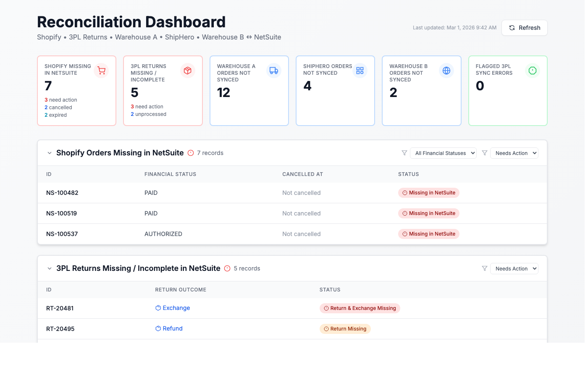Click the shopping cart icon on Shopify card
Viewport: 588px width, 378px height.
click(x=101, y=71)
